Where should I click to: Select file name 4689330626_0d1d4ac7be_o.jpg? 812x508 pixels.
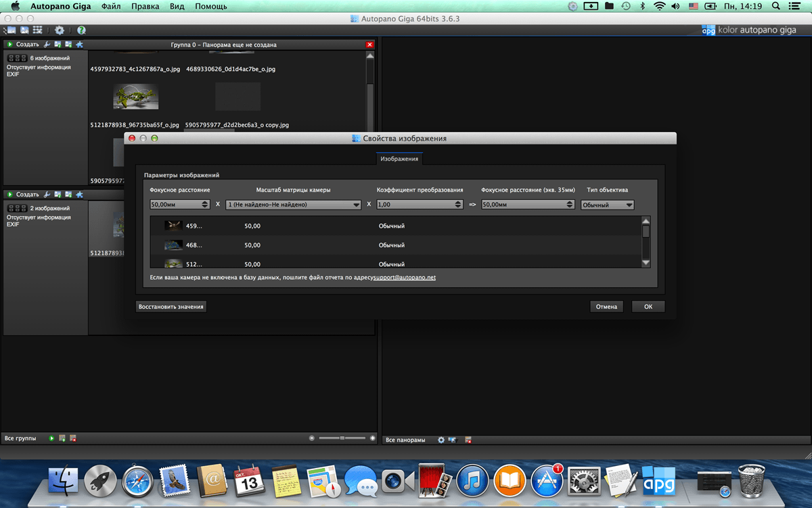point(230,69)
